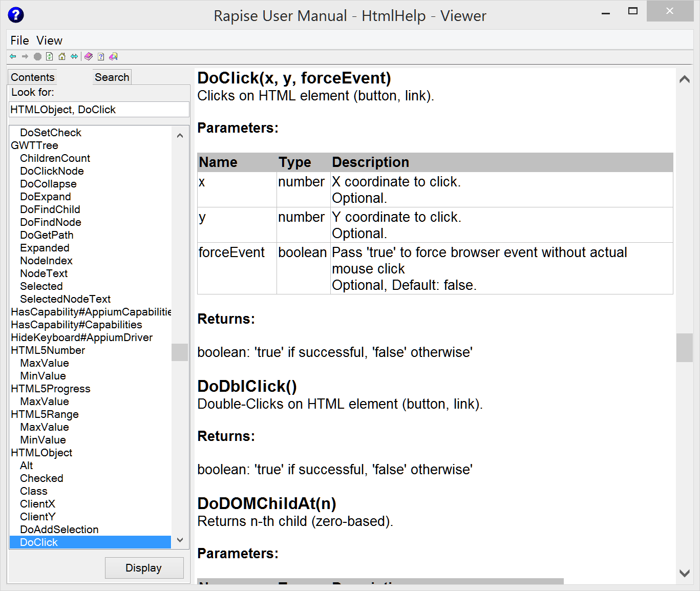The width and height of the screenshot is (700, 591).
Task: Click the 'Look for' input field
Action: click(99, 110)
